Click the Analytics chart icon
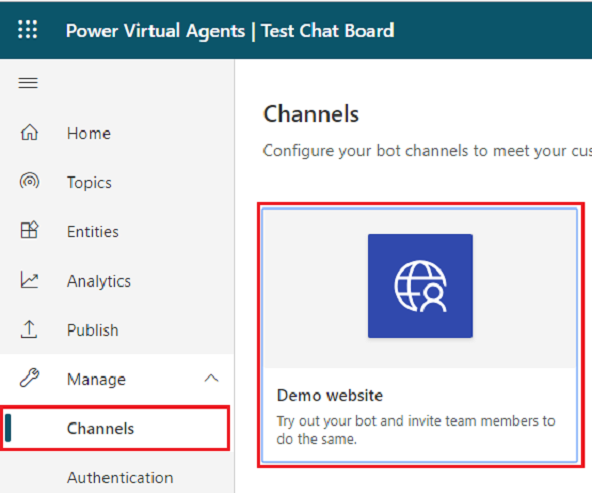592x493 pixels. pyautogui.click(x=29, y=280)
